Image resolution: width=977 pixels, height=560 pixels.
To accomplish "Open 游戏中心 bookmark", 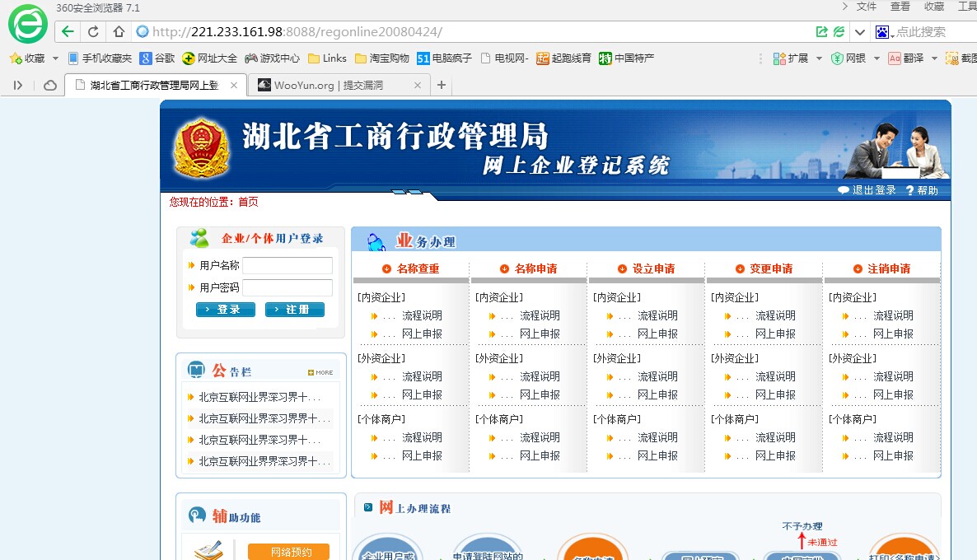I will tap(273, 58).
